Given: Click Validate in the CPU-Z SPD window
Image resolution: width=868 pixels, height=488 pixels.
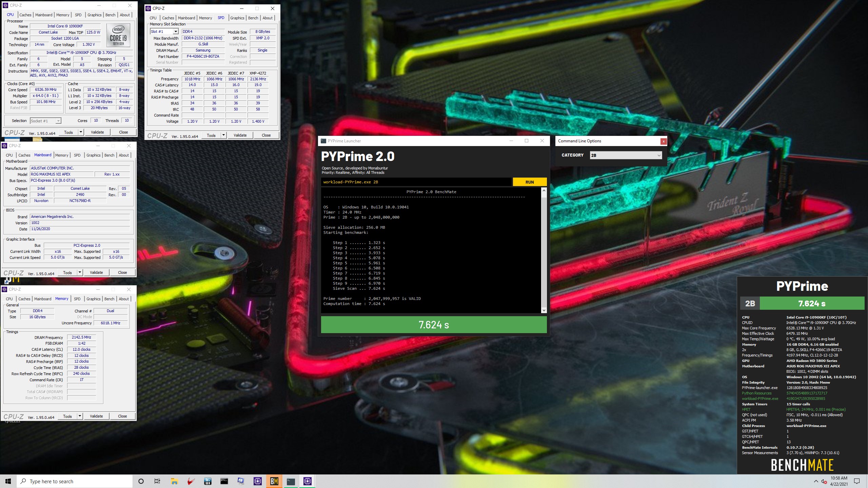Looking at the screenshot, I should [240, 135].
